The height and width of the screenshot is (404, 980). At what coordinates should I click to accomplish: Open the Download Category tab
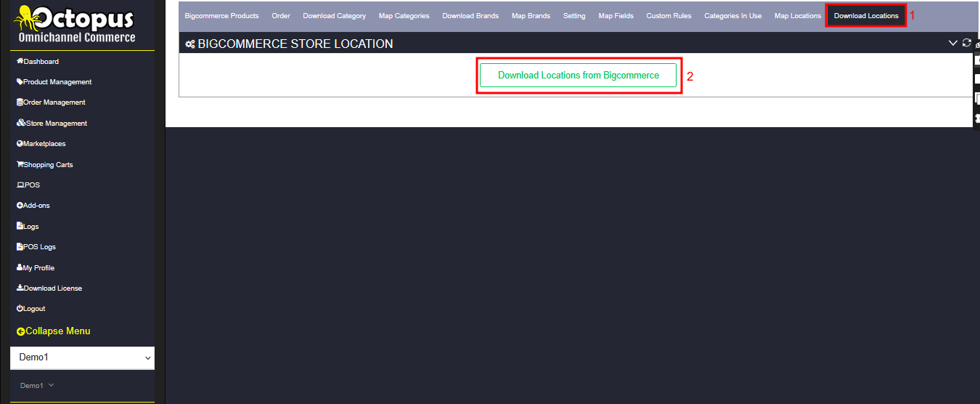click(335, 16)
